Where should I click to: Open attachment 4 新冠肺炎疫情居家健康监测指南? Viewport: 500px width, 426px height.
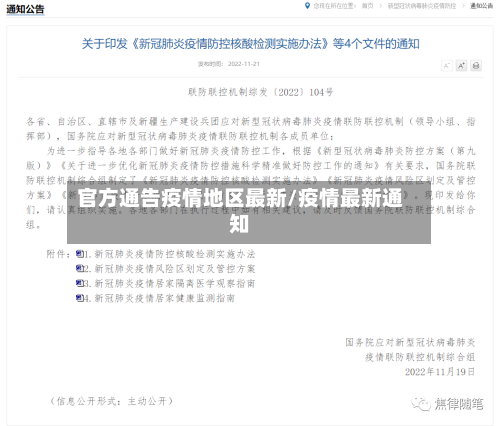[160, 298]
